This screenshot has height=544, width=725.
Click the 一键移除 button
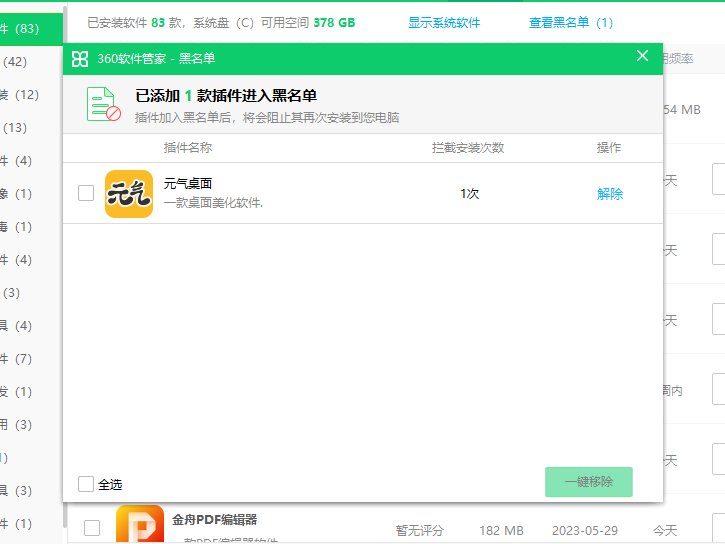(x=589, y=482)
